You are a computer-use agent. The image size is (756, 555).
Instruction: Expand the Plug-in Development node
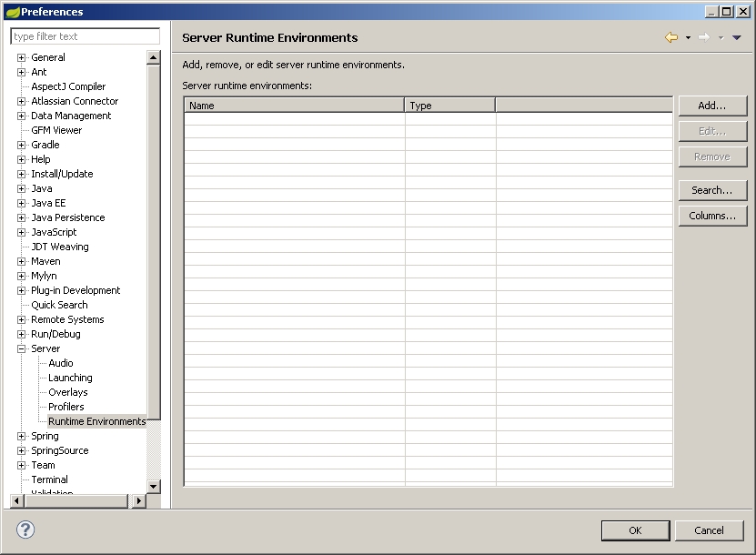pos(21,290)
